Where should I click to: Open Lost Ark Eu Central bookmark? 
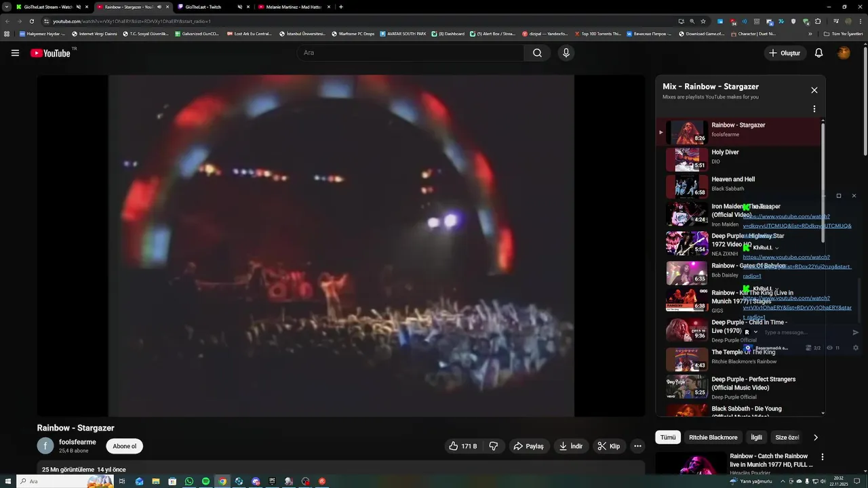(249, 33)
